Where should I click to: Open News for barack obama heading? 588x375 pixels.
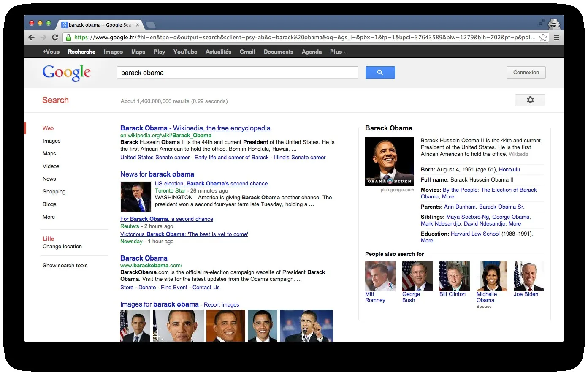click(157, 174)
